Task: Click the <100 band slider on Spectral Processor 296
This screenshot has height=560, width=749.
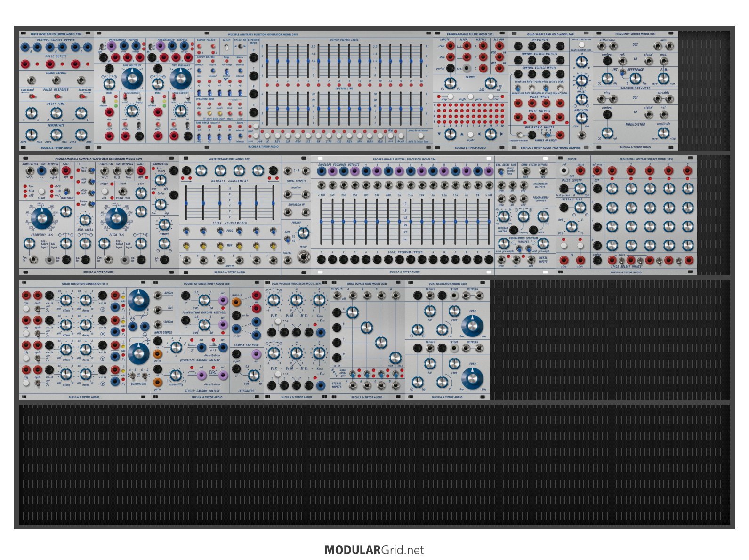Action: (x=322, y=221)
